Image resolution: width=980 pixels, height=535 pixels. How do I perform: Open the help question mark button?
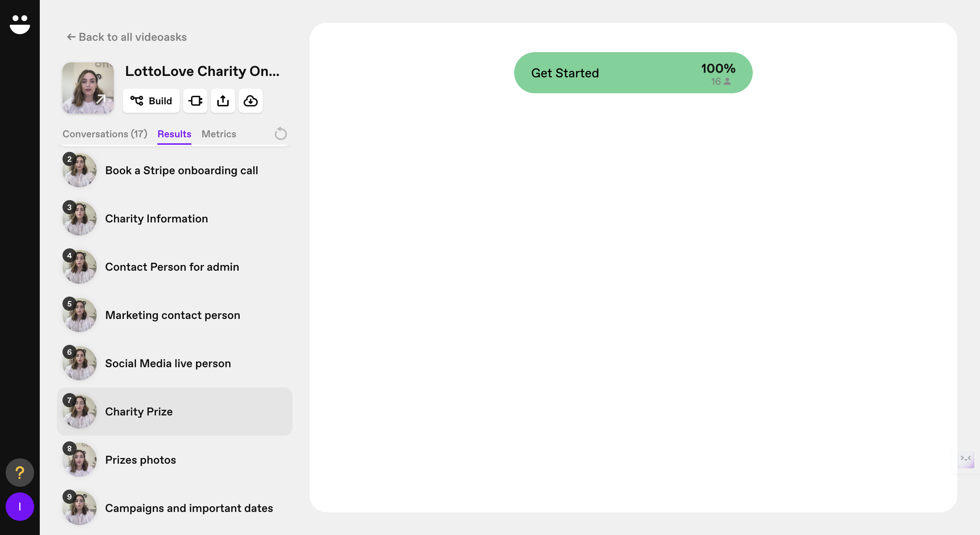coord(20,472)
